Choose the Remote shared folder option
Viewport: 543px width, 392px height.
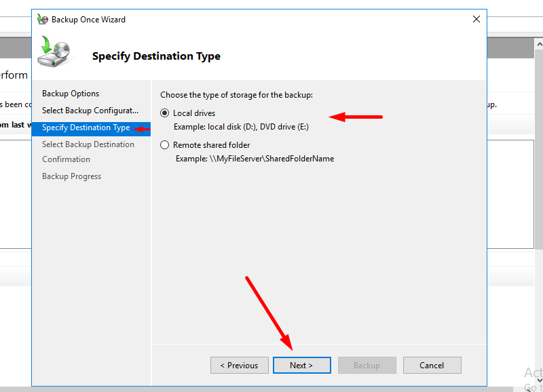coord(165,145)
